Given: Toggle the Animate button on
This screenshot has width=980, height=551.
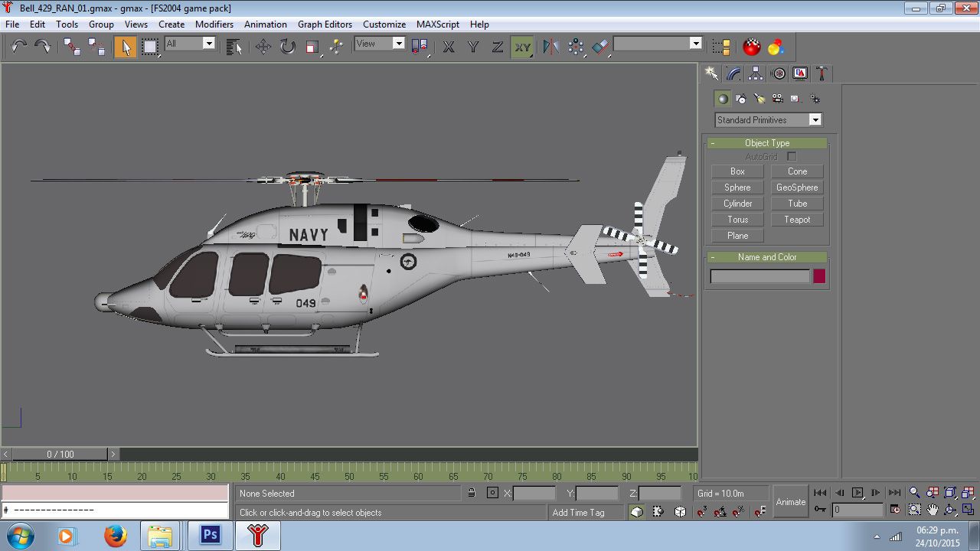Looking at the screenshot, I should click(x=790, y=501).
